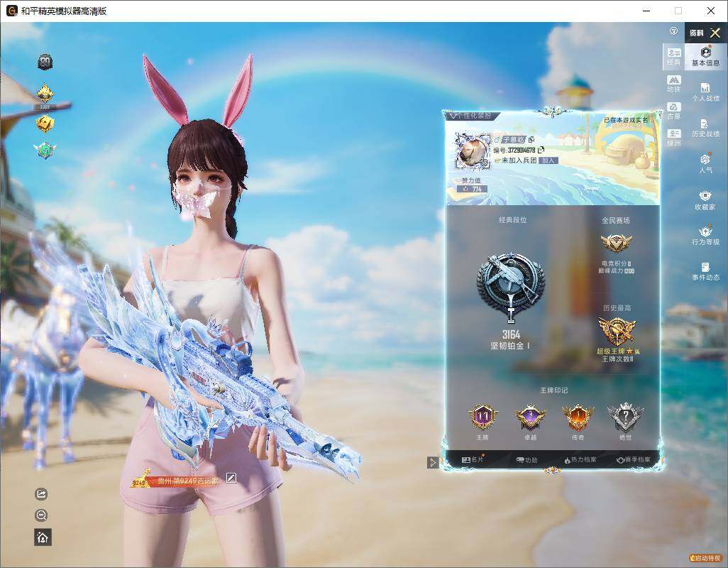Click the emulator app logo in title bar

click(11, 11)
